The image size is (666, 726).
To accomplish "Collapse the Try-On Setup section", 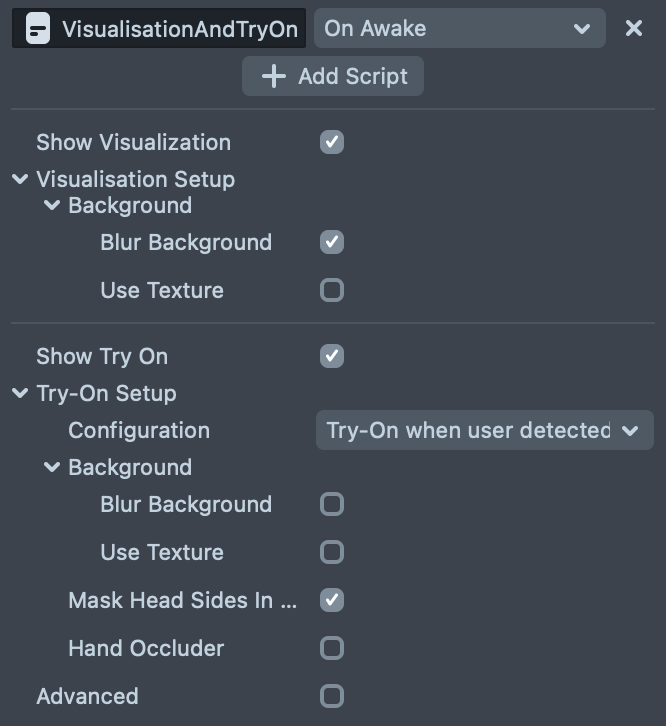I will pyautogui.click(x=20, y=394).
